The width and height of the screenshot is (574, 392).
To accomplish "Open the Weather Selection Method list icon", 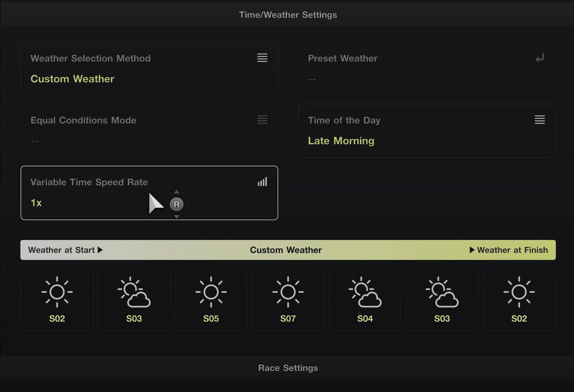I will click(x=262, y=58).
